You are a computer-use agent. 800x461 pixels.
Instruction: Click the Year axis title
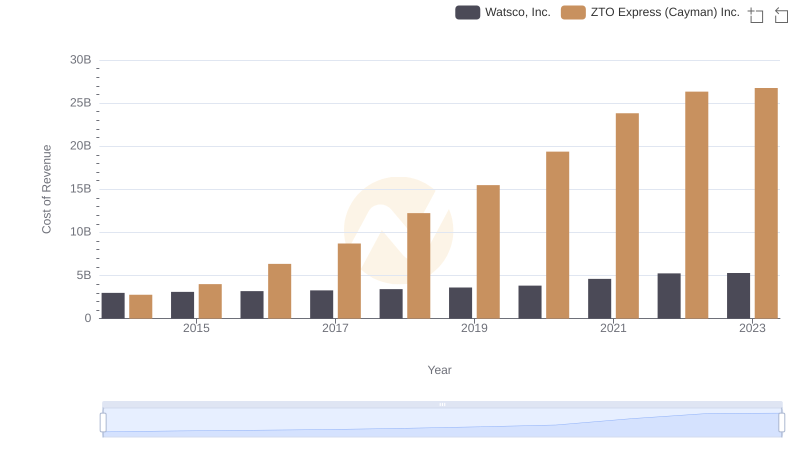pos(439,370)
